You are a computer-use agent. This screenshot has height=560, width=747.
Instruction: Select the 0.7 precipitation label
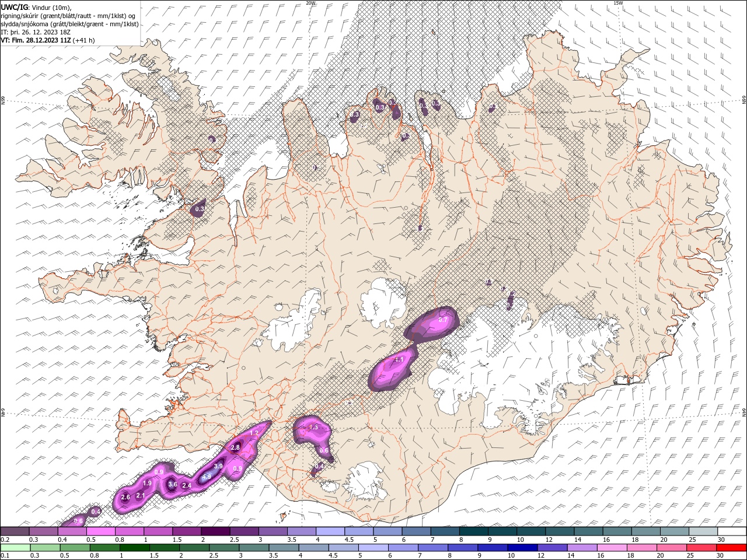[x=442, y=320]
